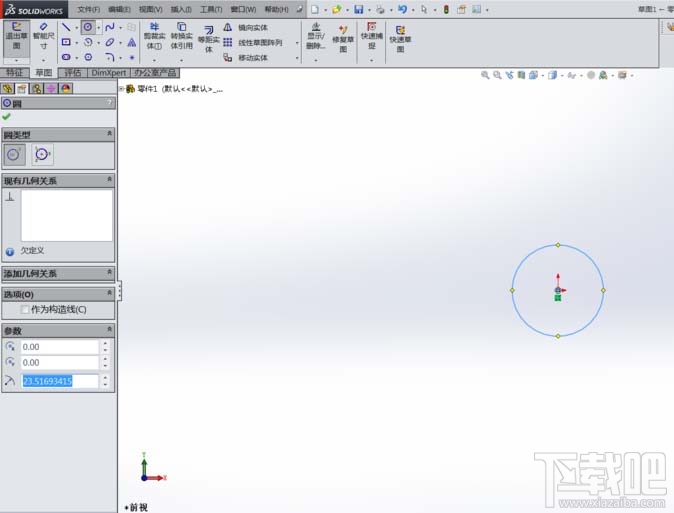Collapse the 现有几何关系 section
Image resolution: width=674 pixels, height=513 pixels.
click(110, 180)
